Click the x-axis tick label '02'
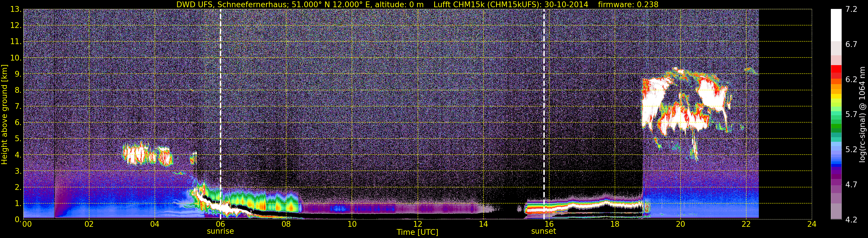This screenshot has height=238, width=868. point(89,224)
